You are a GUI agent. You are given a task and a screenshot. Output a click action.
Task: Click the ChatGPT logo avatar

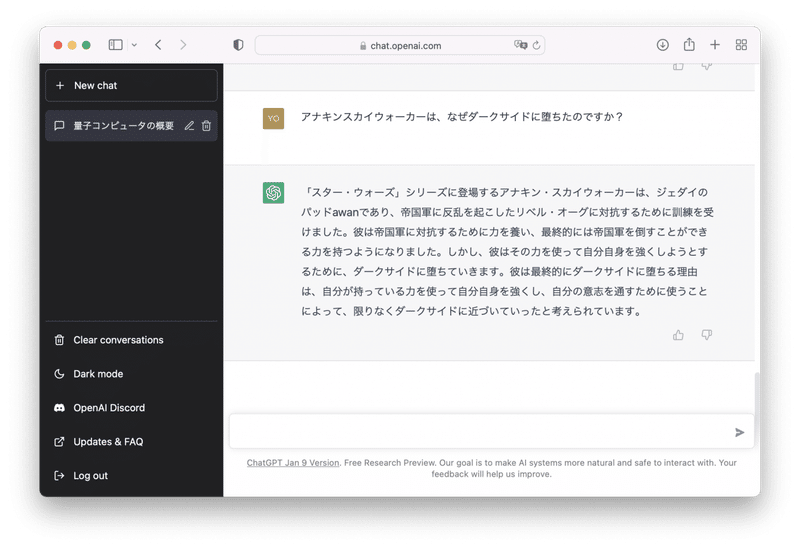click(x=273, y=193)
